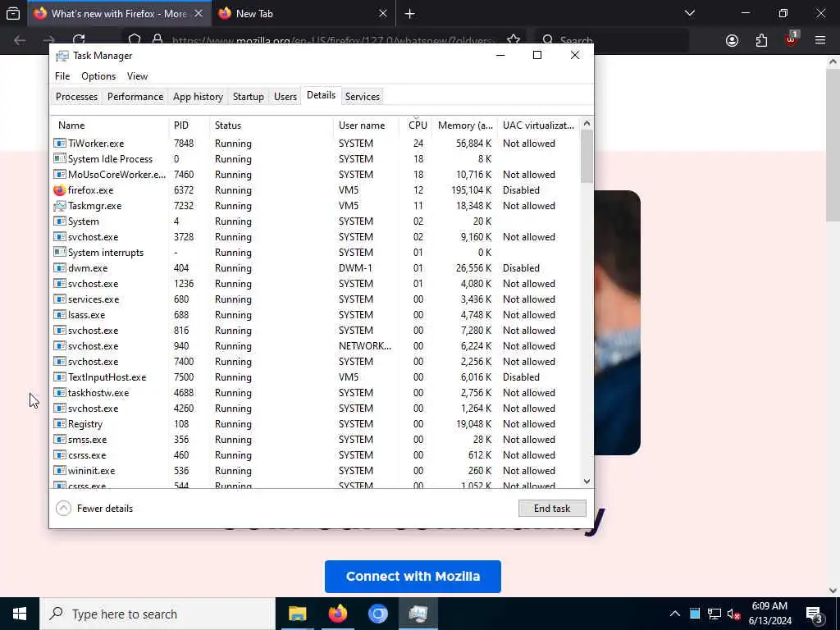The image size is (840, 630).
Task: Select the MoUsoCoreWorker.e... process row
Action: [316, 175]
